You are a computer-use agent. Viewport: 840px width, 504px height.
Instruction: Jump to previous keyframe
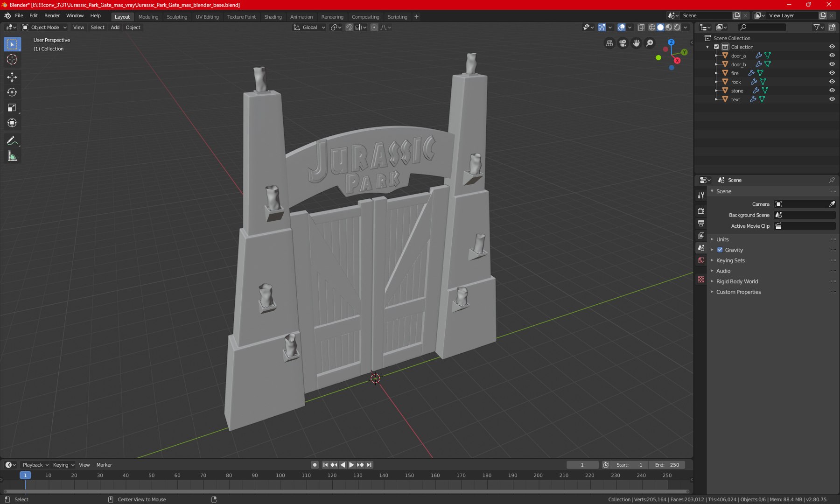[x=334, y=465]
